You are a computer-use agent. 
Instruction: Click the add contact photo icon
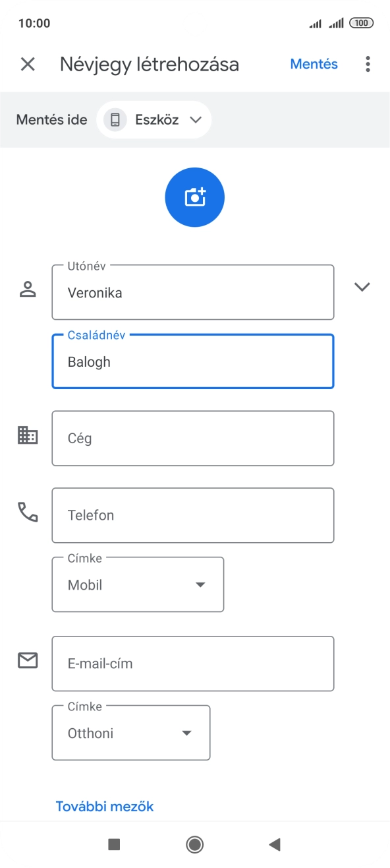(x=194, y=197)
